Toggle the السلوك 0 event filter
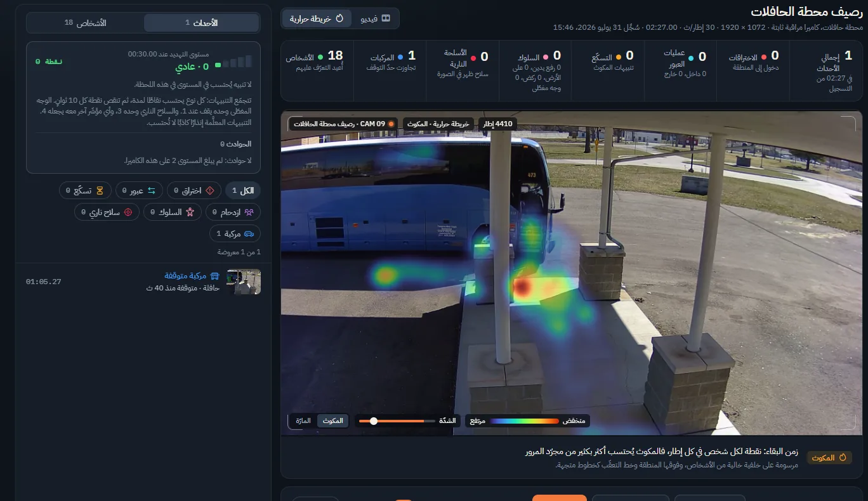Viewport: 868px width, 501px height. point(173,212)
